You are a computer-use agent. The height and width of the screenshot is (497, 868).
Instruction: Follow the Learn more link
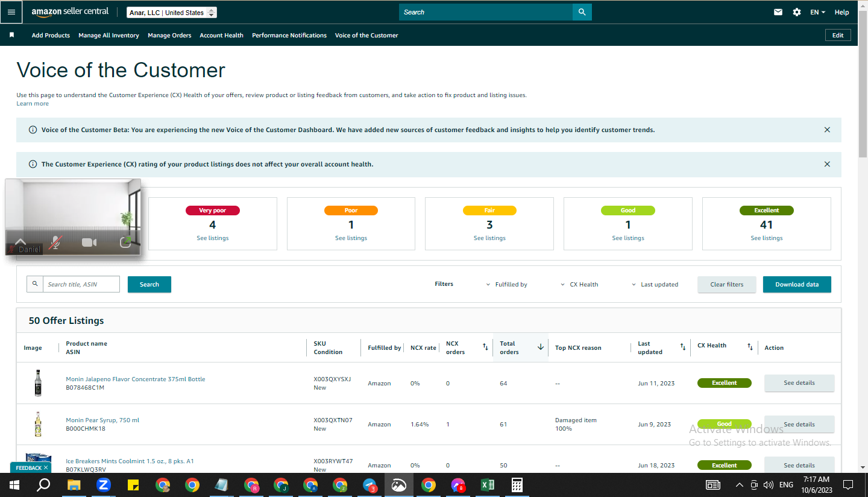(x=33, y=104)
